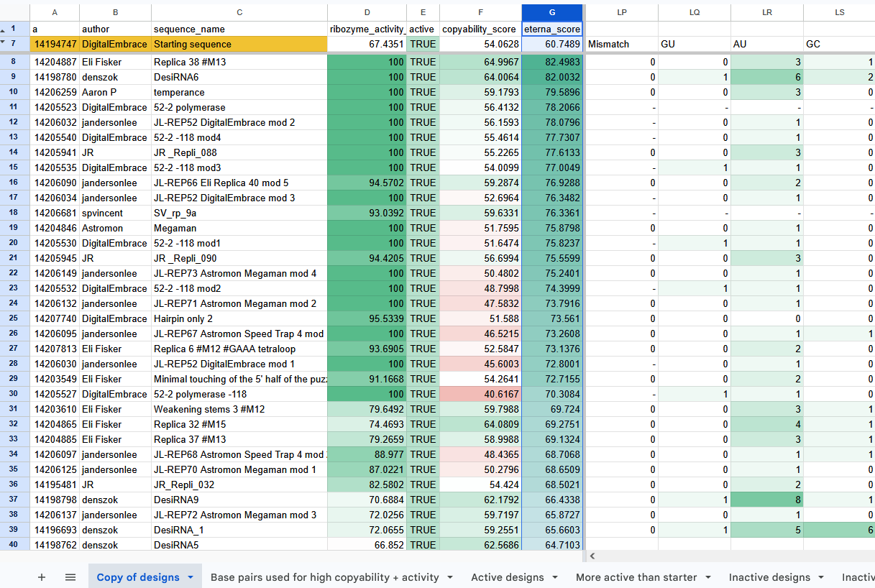Open the Inactive designs tab dropdown arrow
The width and height of the screenshot is (875, 588).
click(821, 577)
